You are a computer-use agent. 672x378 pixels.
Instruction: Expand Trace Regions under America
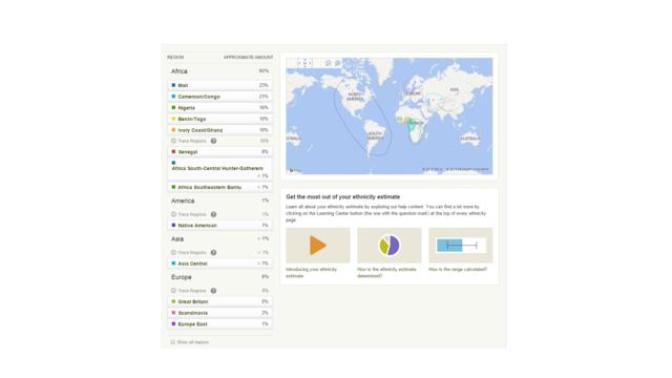[189, 214]
